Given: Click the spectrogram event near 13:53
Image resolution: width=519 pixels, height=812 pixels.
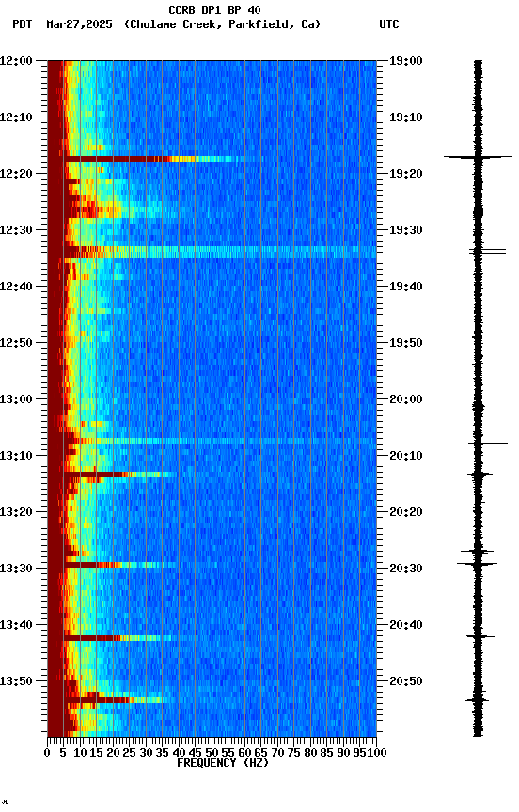Looking at the screenshot, I should pyautogui.click(x=114, y=700).
